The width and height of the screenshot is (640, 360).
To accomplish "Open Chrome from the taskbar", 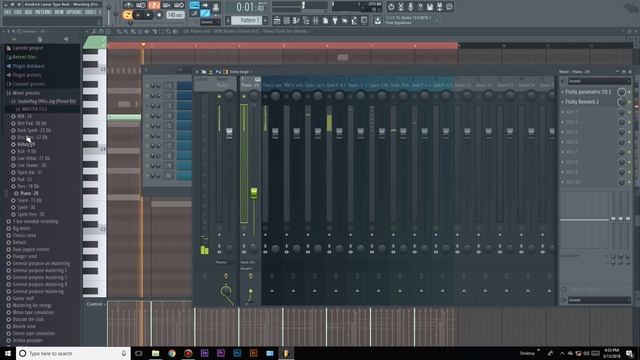I will click(x=172, y=353).
